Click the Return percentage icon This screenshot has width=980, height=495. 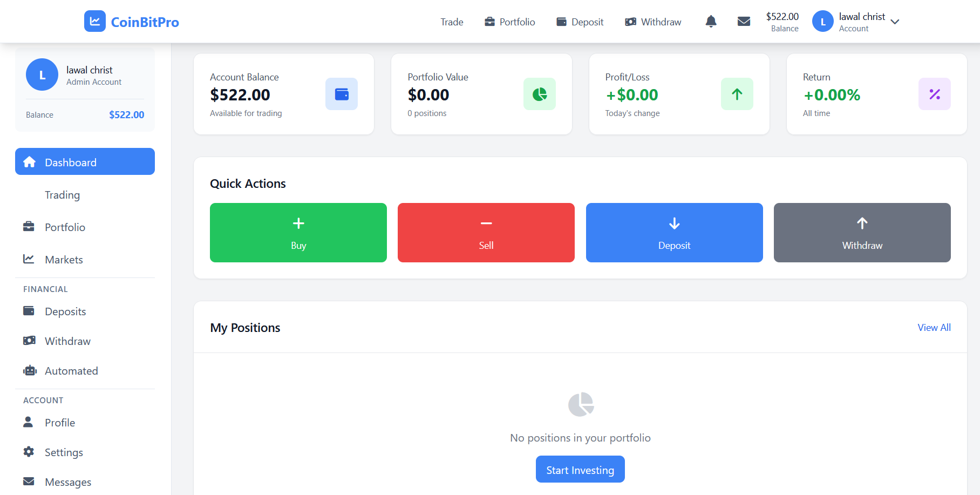(x=934, y=93)
